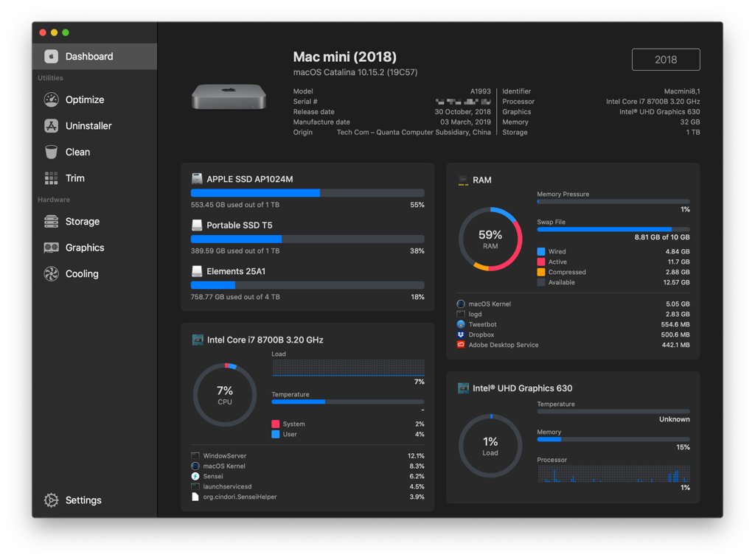Image resolution: width=755 pixels, height=560 pixels.
Task: Click the CPU Temperature bar
Action: [x=348, y=402]
